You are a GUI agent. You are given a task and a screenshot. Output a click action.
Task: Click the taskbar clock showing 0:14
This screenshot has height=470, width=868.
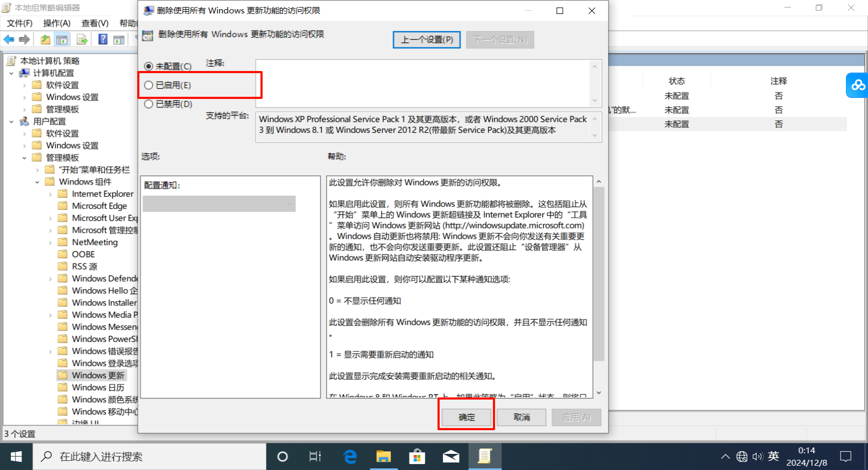tap(807, 457)
